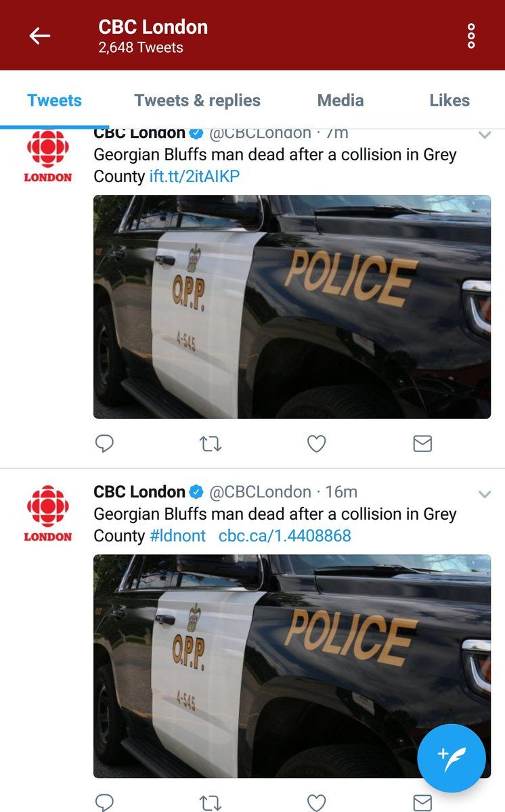Expand the 16m tweet's dropdown chevron
This screenshot has height=812, width=505.
[x=484, y=494]
